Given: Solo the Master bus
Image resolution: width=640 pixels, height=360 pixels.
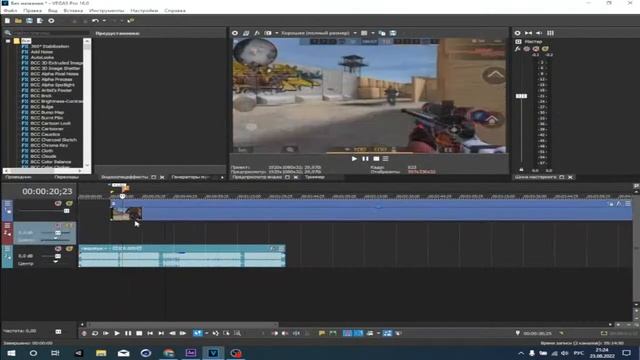Looking at the screenshot, I should [x=545, y=49].
